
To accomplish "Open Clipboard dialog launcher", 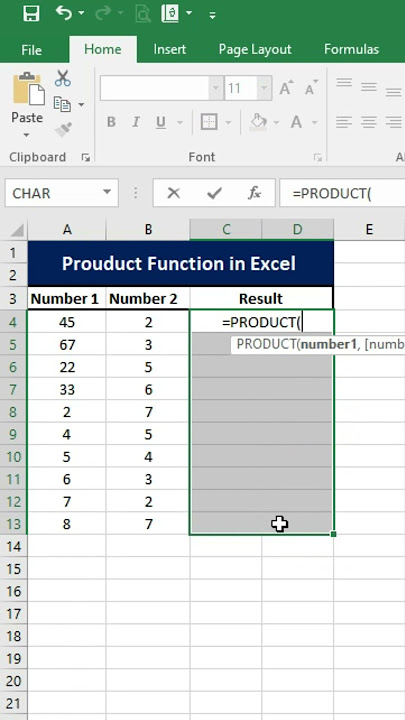I will pos(85,158).
